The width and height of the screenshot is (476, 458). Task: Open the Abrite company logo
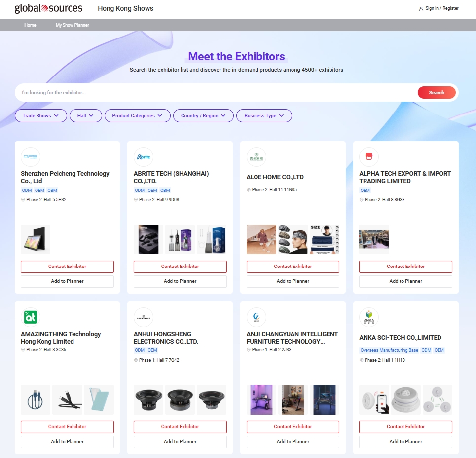143,157
